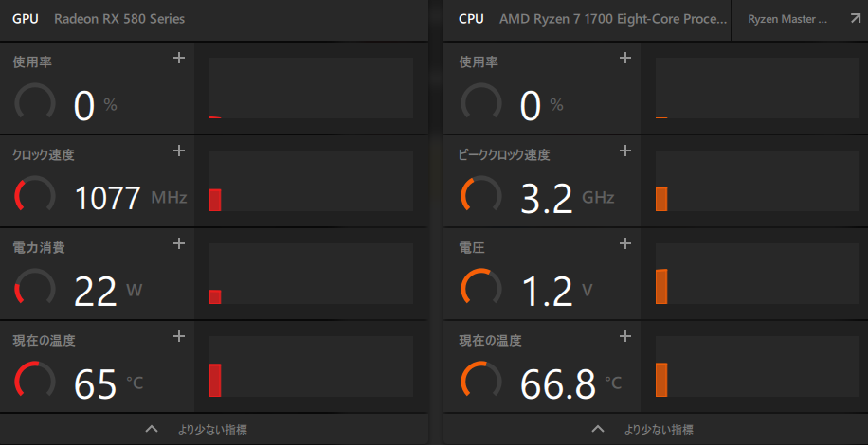Click plus icon for GPU 現在の温度

click(178, 336)
